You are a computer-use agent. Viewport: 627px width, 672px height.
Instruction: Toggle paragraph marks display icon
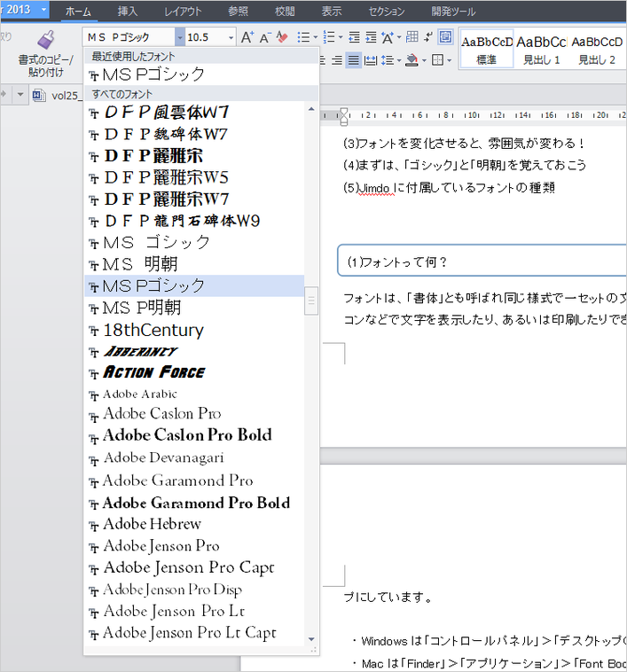[x=428, y=37]
